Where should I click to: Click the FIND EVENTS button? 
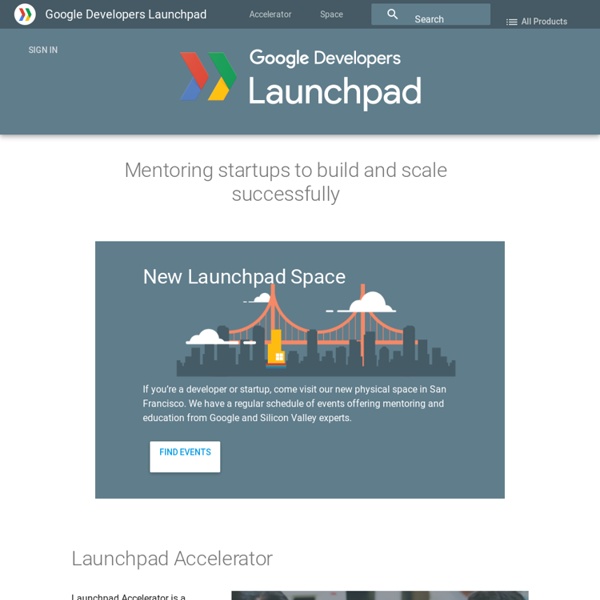pyautogui.click(x=185, y=457)
